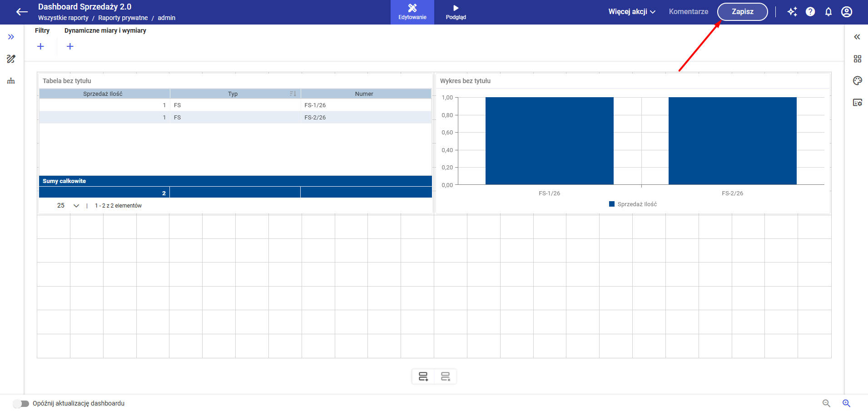Open the data model hierarchy icon
Image resolution: width=868 pixels, height=411 pixels.
[11, 81]
